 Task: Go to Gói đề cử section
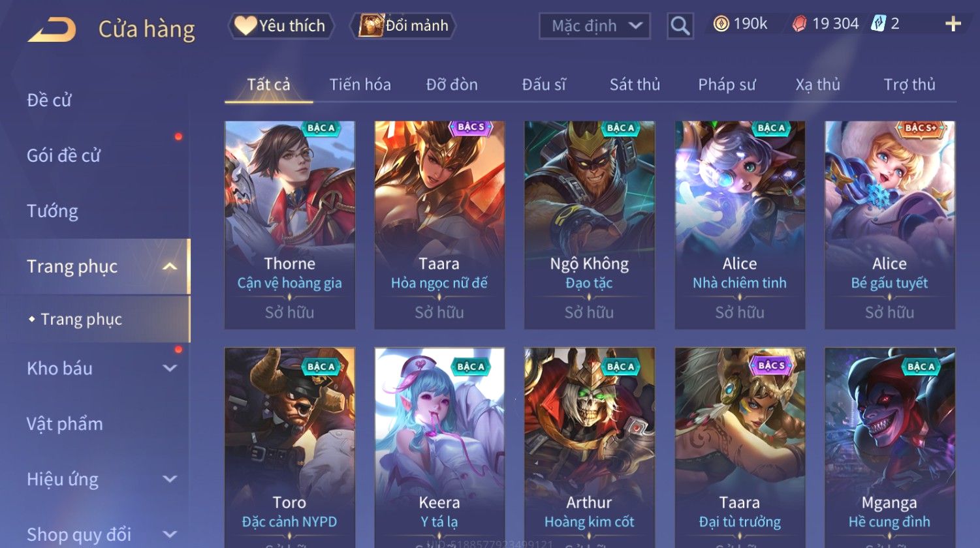click(x=63, y=155)
